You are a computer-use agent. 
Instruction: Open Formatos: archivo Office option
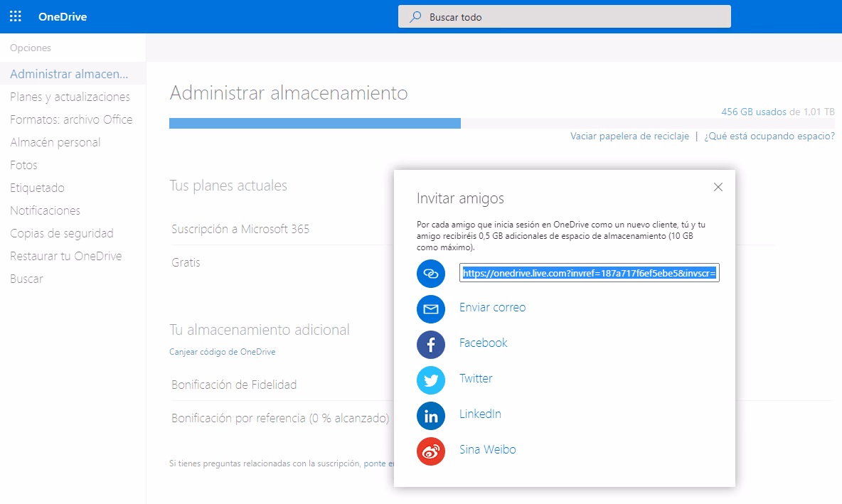pyautogui.click(x=73, y=119)
